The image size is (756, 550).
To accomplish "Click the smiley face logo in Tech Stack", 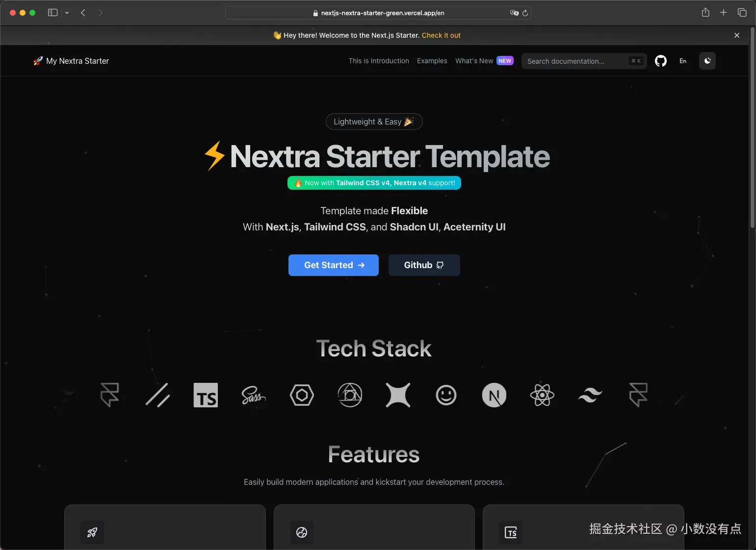I will tap(446, 395).
